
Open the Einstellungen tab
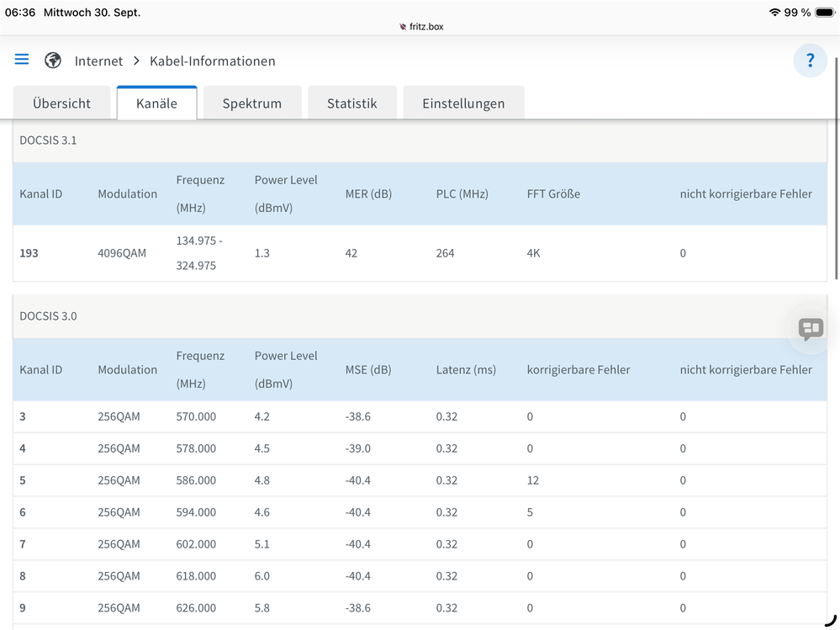[463, 103]
